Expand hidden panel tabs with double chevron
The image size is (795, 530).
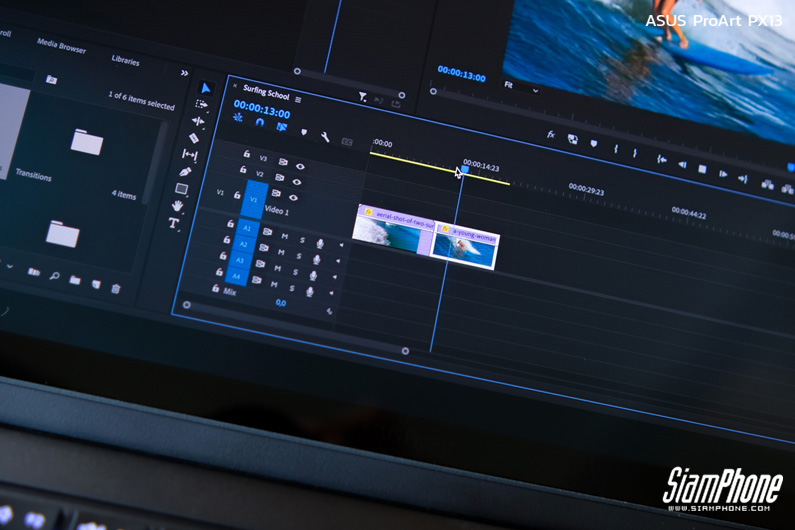click(x=184, y=73)
